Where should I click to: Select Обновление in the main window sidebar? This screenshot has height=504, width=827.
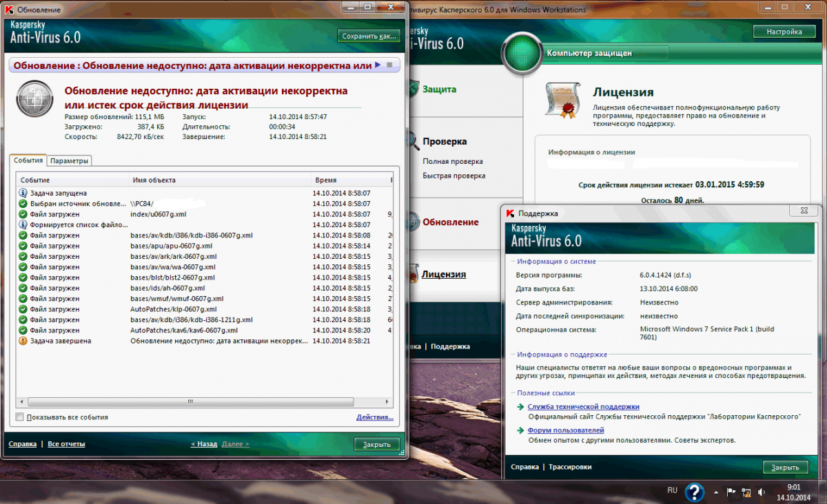(x=450, y=222)
